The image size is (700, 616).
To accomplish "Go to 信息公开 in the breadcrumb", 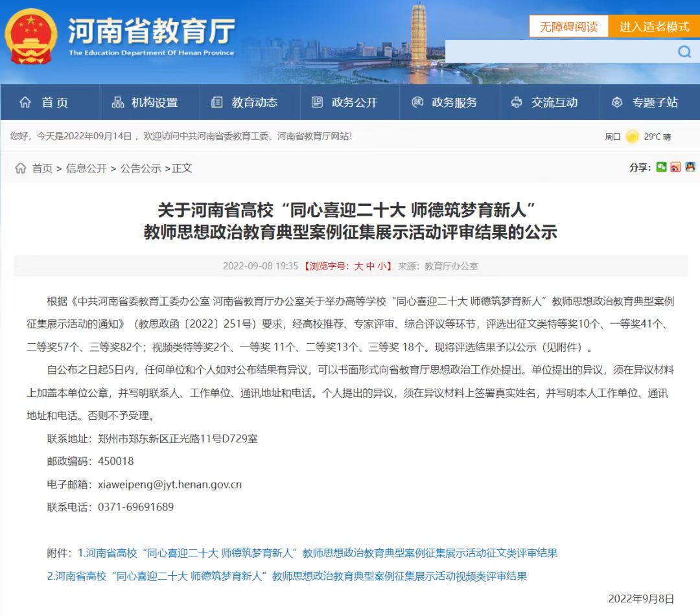I will [86, 168].
